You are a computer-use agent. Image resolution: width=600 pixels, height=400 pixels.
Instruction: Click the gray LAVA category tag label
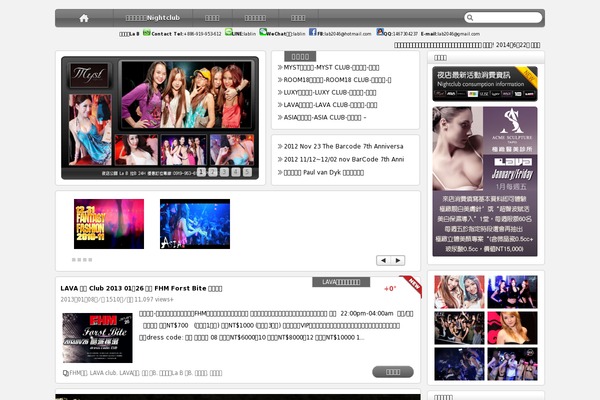[x=341, y=282]
